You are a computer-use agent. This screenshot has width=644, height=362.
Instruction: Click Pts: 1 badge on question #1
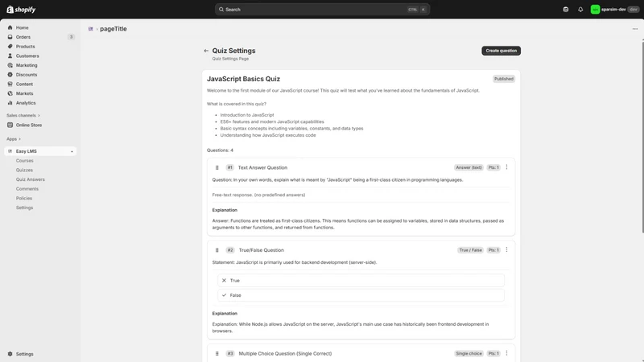pyautogui.click(x=493, y=167)
